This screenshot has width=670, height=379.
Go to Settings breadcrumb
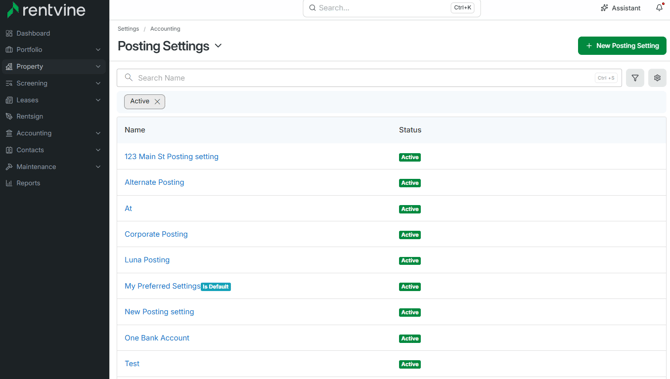(128, 29)
